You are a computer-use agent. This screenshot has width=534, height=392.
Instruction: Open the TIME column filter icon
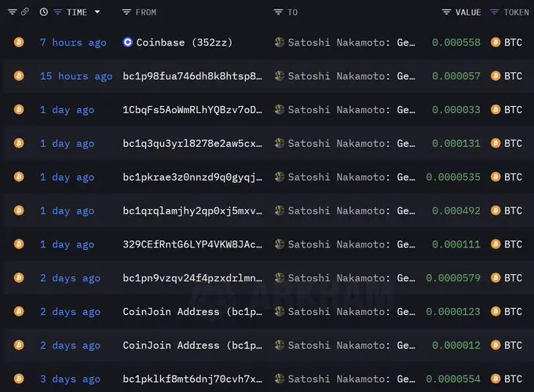click(57, 13)
